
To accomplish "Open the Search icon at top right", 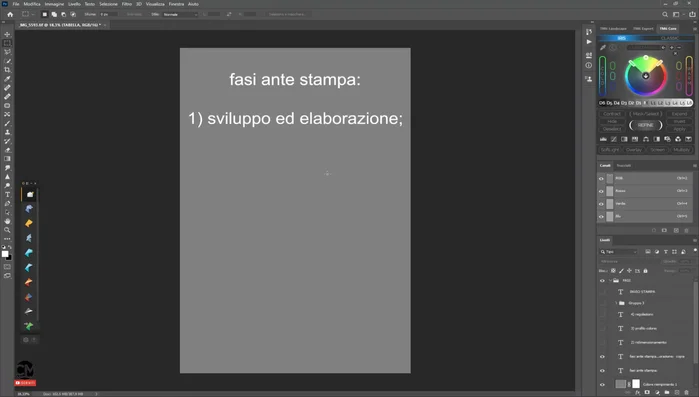I will point(665,14).
